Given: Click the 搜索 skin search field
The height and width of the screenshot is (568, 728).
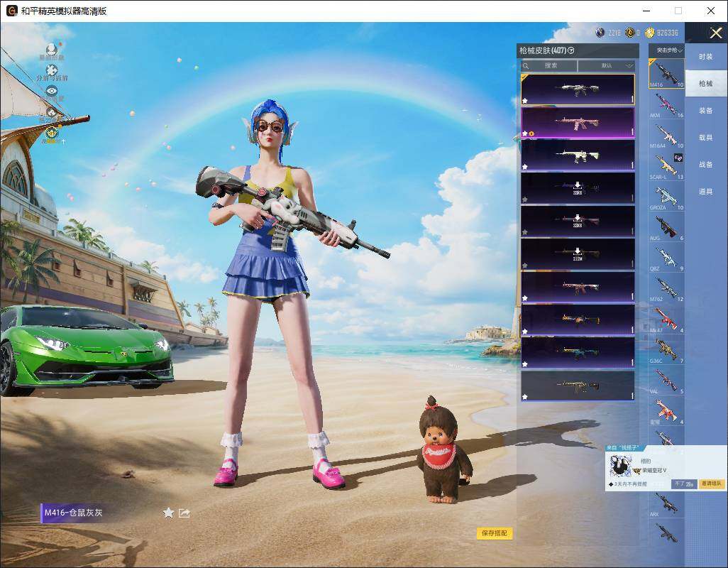Looking at the screenshot, I should 548,65.
